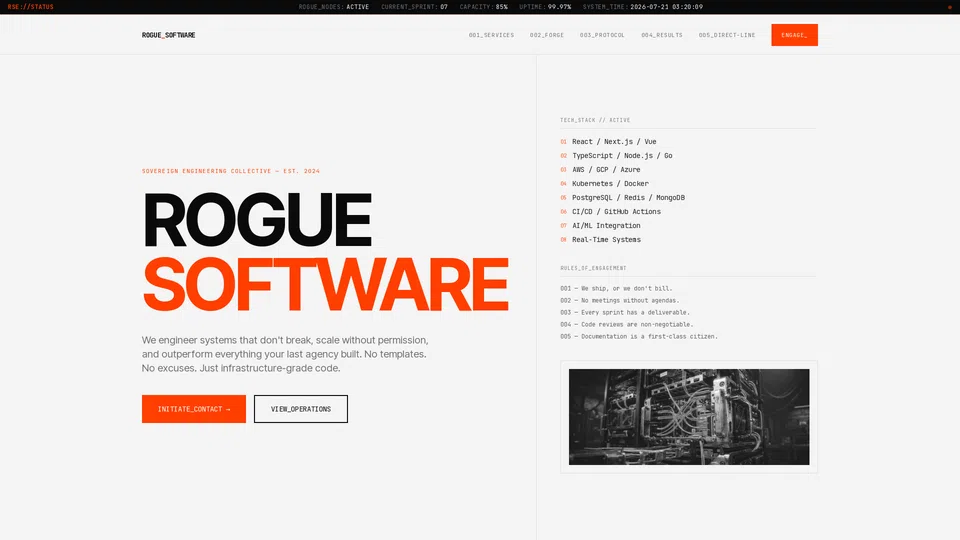The image size is (960, 540).
Task: Click the RULES_OF_ENGAGEMENT heading
Action: click(x=593, y=268)
